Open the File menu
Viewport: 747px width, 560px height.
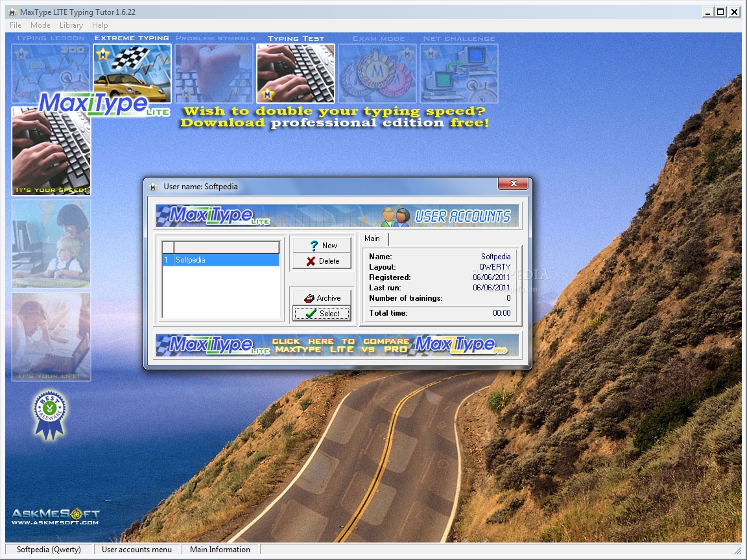[16, 25]
